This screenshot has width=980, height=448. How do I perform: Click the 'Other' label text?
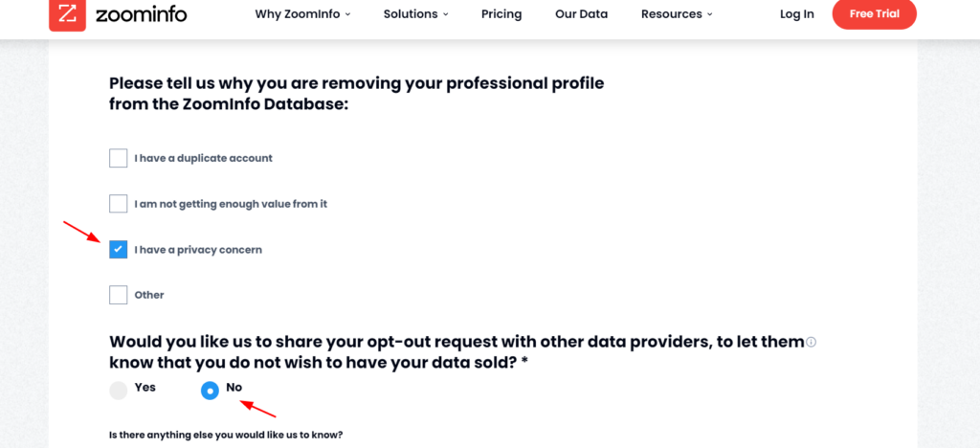point(149,295)
